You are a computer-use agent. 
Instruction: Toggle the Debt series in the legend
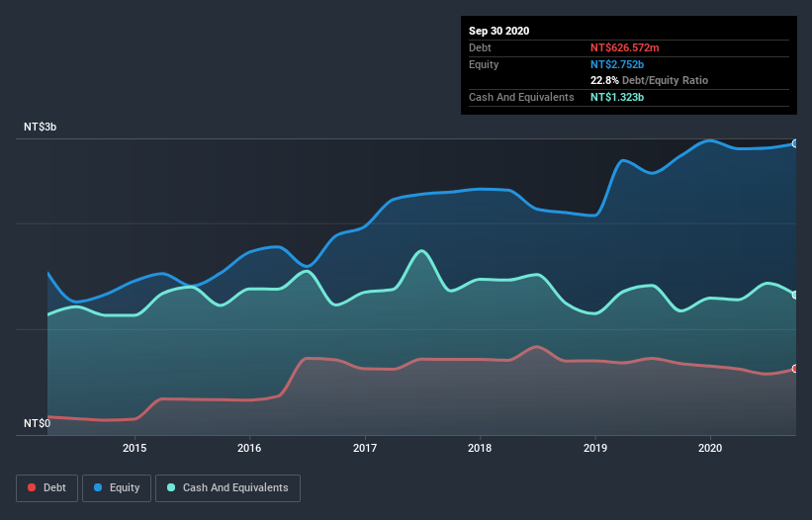[x=46, y=488]
